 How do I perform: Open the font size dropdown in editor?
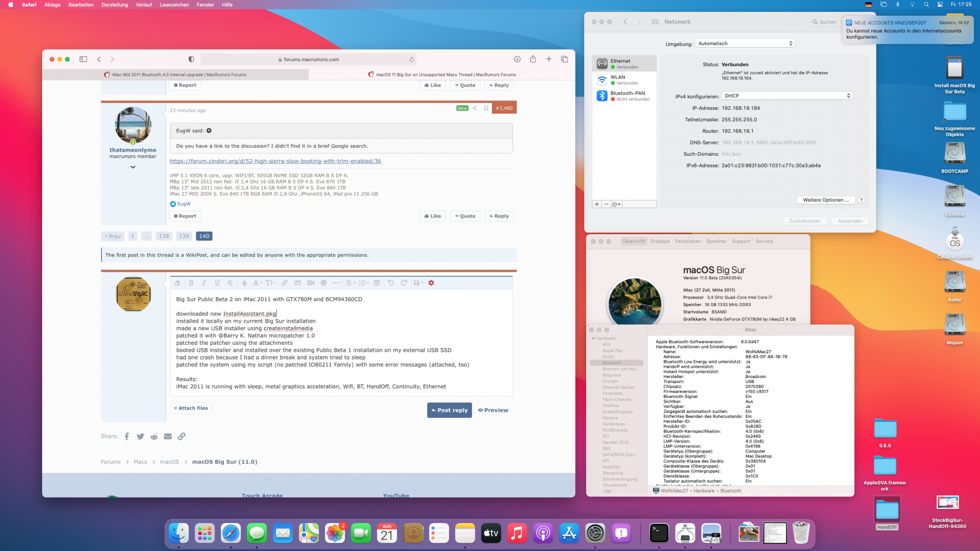(270, 283)
